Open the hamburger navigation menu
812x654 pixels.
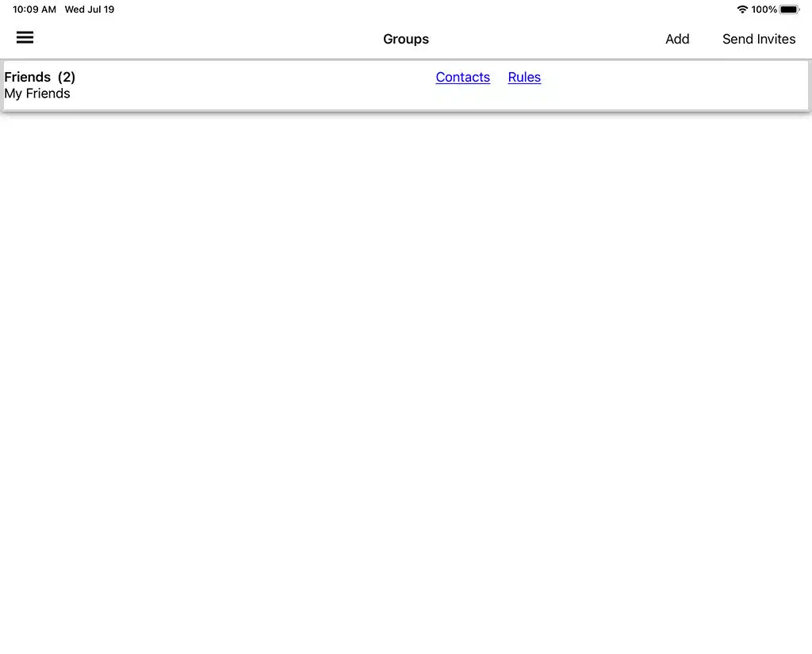click(x=25, y=38)
